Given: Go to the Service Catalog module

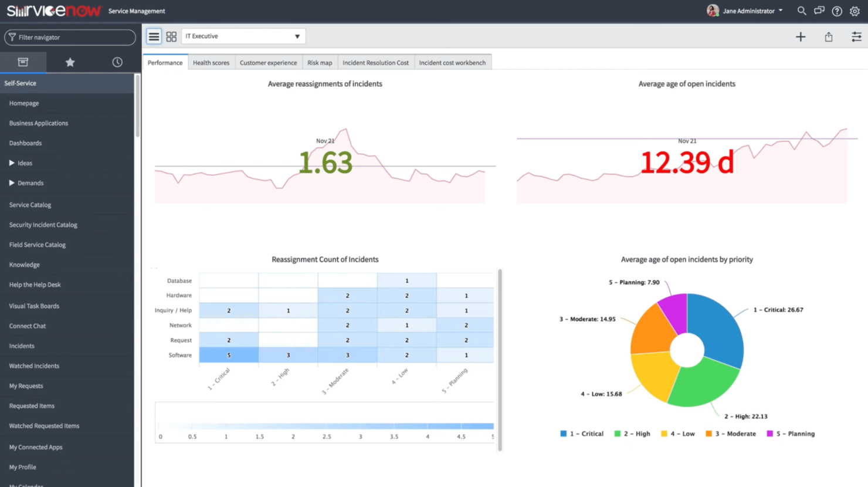Looking at the screenshot, I should point(29,204).
